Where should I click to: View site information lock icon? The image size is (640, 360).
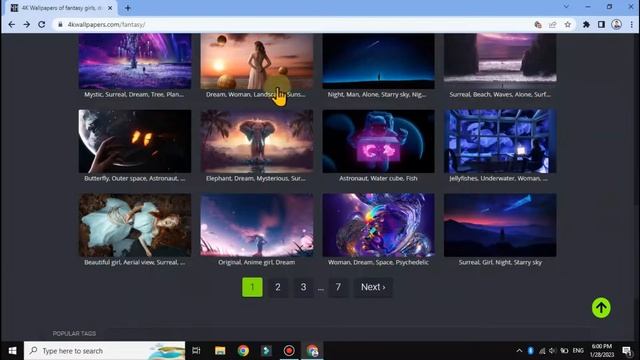click(60, 24)
